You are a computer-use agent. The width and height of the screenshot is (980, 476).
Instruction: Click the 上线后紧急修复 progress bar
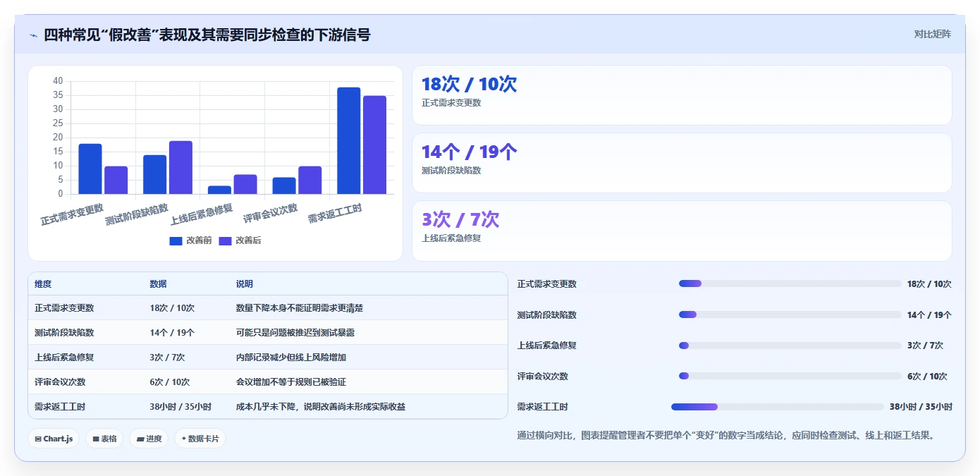[x=790, y=346]
